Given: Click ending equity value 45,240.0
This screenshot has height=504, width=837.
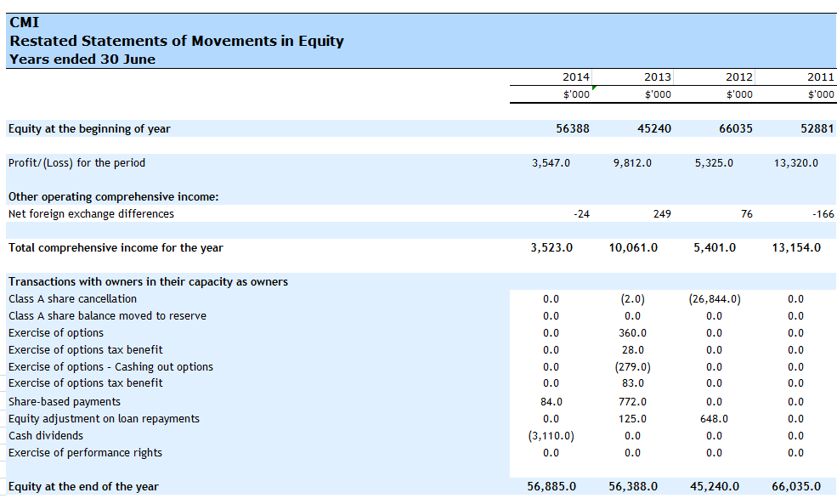Looking at the screenshot, I should 715,486.
